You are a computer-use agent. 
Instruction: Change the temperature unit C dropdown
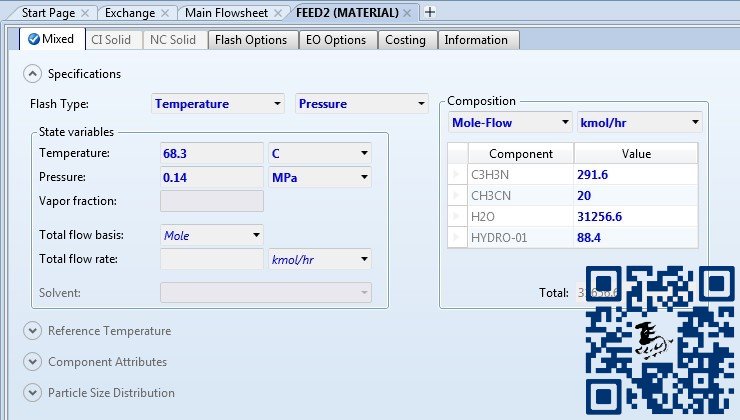tap(319, 153)
